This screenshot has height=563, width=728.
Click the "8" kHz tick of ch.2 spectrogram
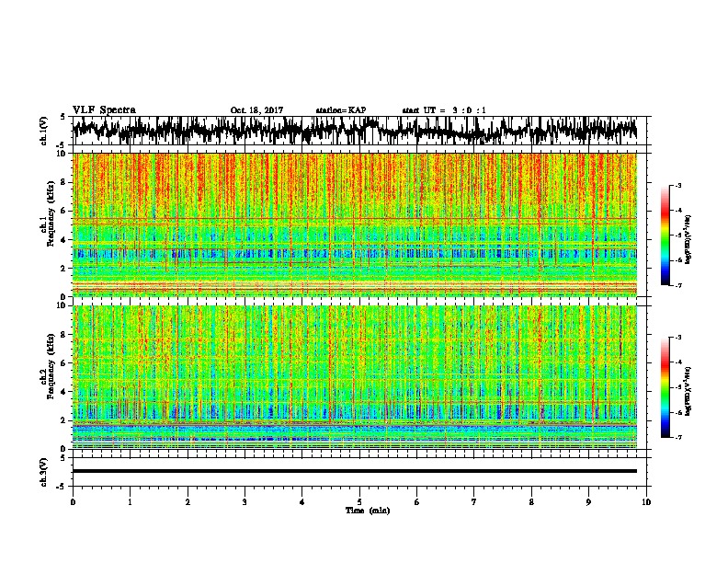tap(63, 335)
